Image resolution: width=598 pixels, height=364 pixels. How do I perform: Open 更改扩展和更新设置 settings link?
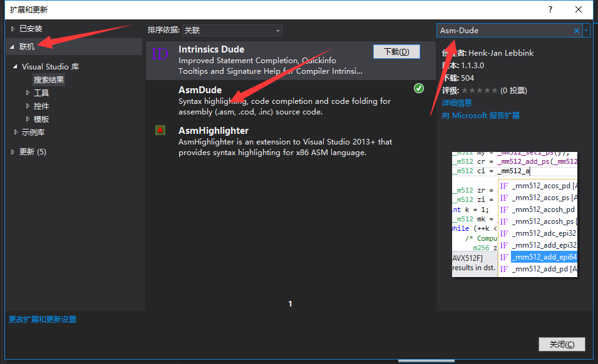42,319
